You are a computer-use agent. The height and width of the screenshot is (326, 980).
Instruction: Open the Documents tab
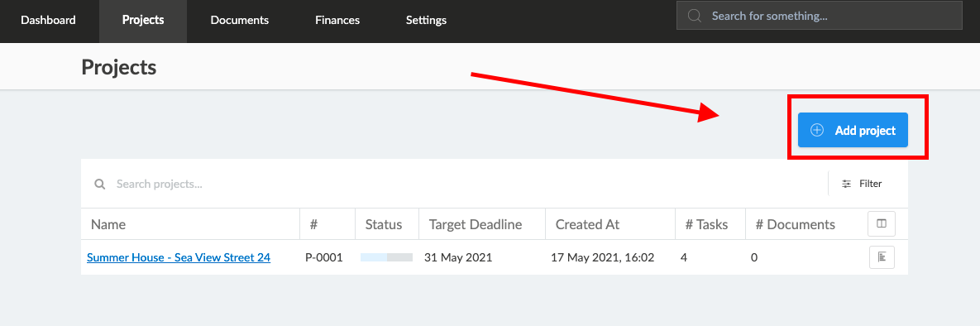pos(239,20)
